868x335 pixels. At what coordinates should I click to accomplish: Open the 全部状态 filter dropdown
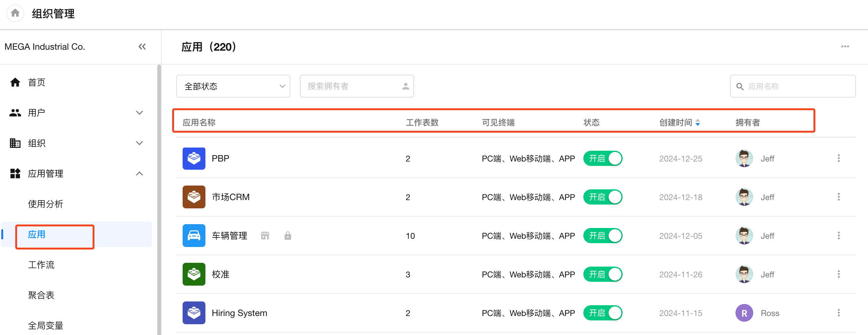coord(233,86)
